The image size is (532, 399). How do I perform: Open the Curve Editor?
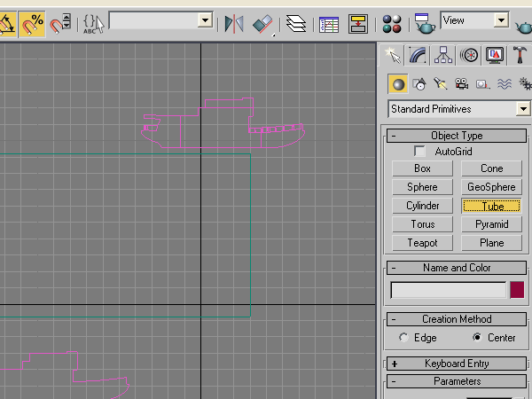coord(329,25)
